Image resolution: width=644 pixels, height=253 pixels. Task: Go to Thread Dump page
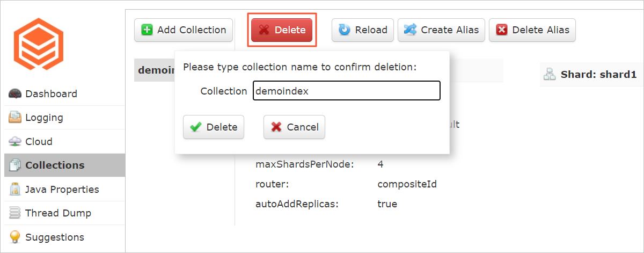point(64,213)
